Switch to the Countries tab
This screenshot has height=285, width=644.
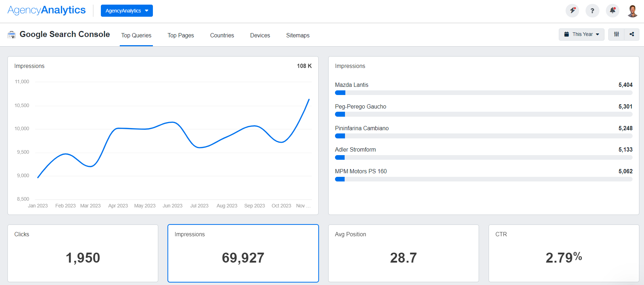[x=222, y=35]
